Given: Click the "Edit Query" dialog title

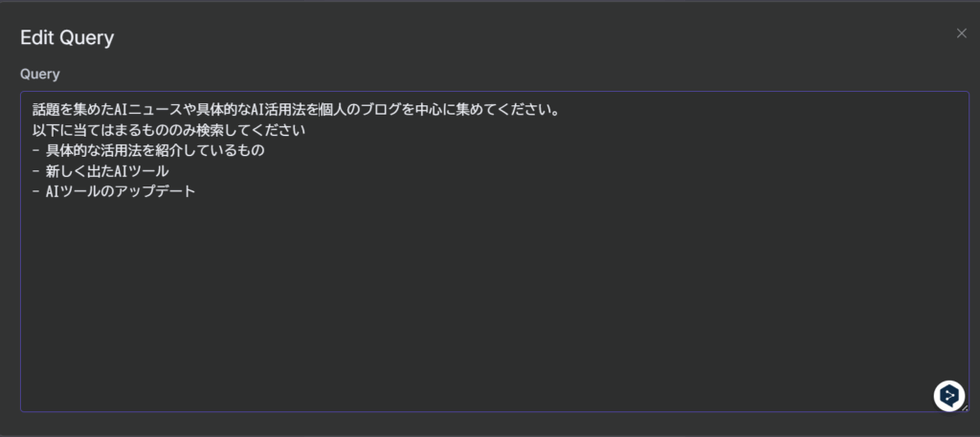Looking at the screenshot, I should (x=67, y=38).
